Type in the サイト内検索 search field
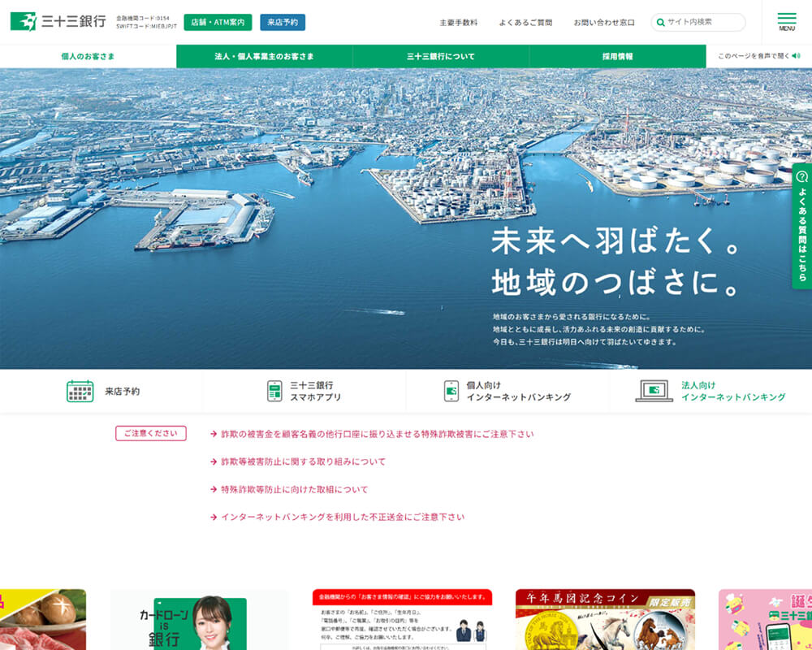The width and height of the screenshot is (812, 650). [703, 23]
